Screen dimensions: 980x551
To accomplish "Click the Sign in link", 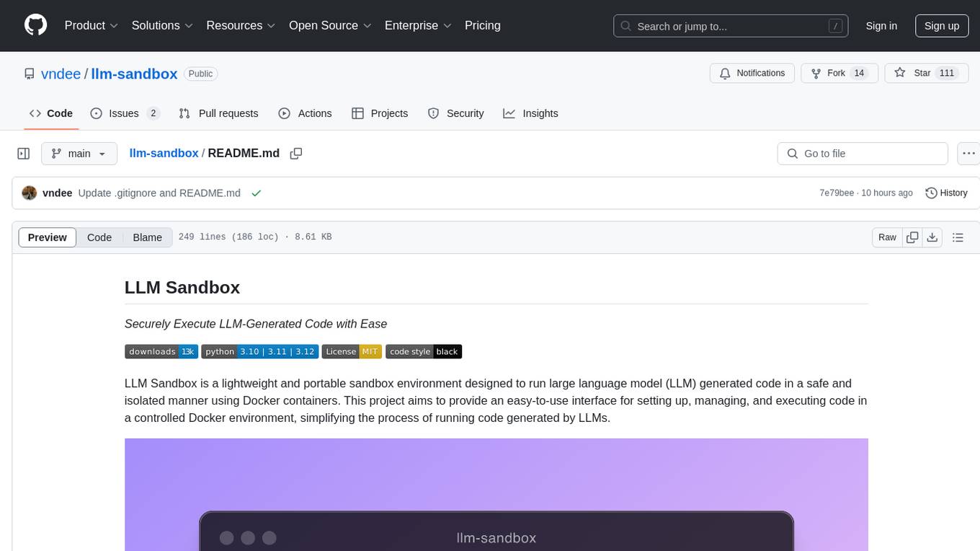I will pos(881,26).
